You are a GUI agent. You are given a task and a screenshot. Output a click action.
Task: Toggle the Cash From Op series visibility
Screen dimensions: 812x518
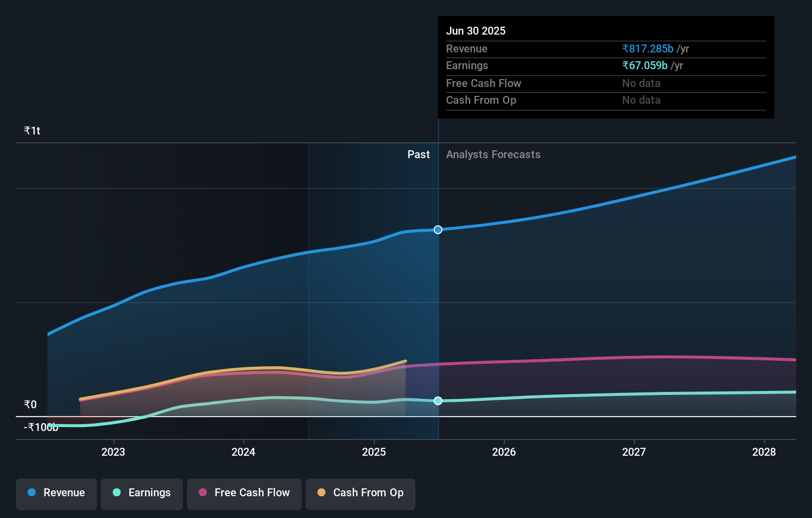[x=360, y=494]
